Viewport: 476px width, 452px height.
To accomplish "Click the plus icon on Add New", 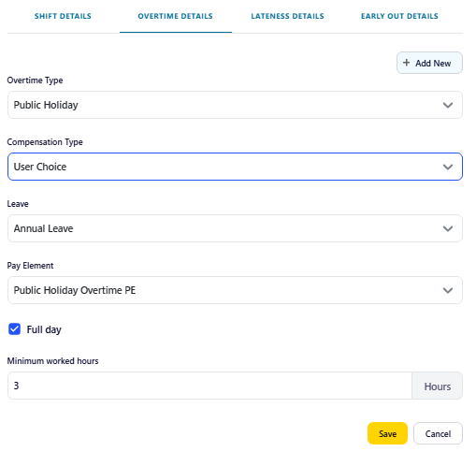I will click(x=406, y=63).
